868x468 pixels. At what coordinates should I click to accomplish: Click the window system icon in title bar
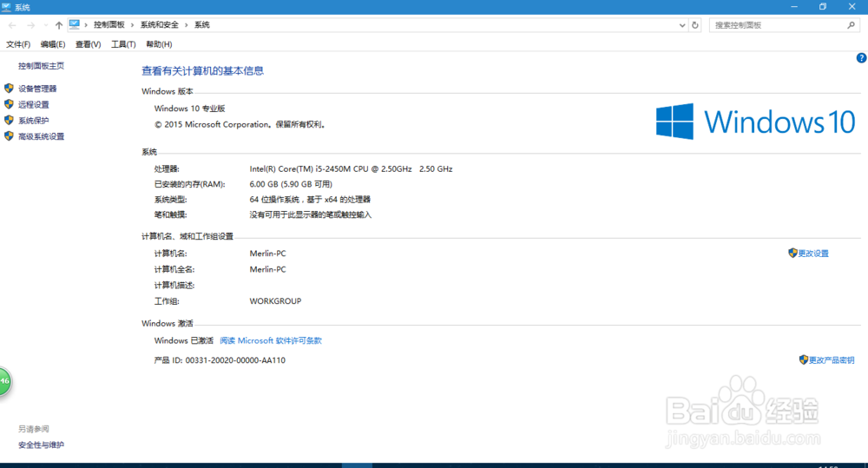pos(6,7)
